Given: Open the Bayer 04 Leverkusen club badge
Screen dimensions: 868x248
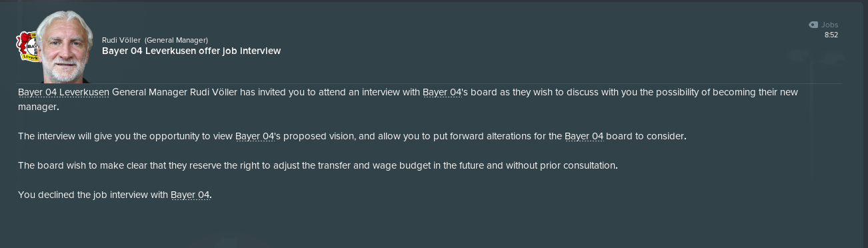Looking at the screenshot, I should [x=27, y=47].
